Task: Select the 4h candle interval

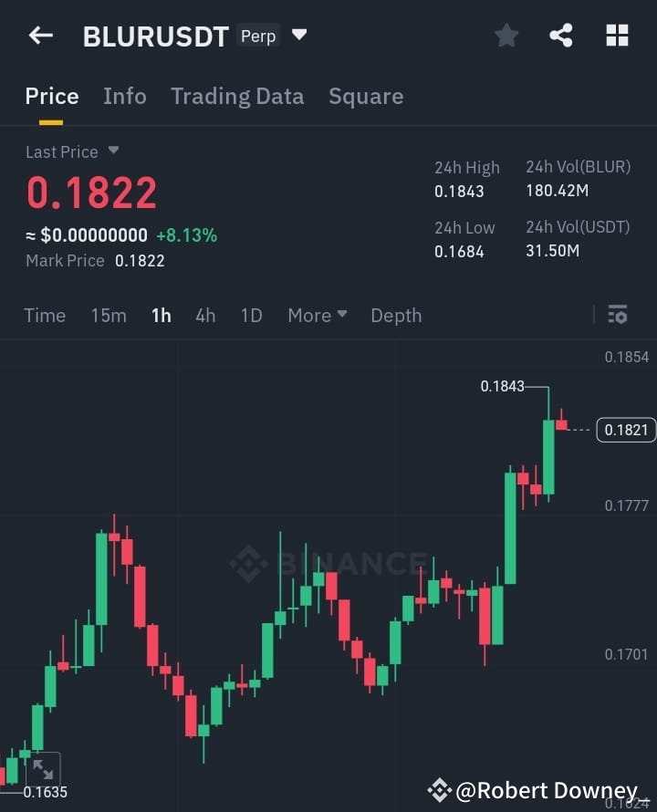Action: (205, 315)
